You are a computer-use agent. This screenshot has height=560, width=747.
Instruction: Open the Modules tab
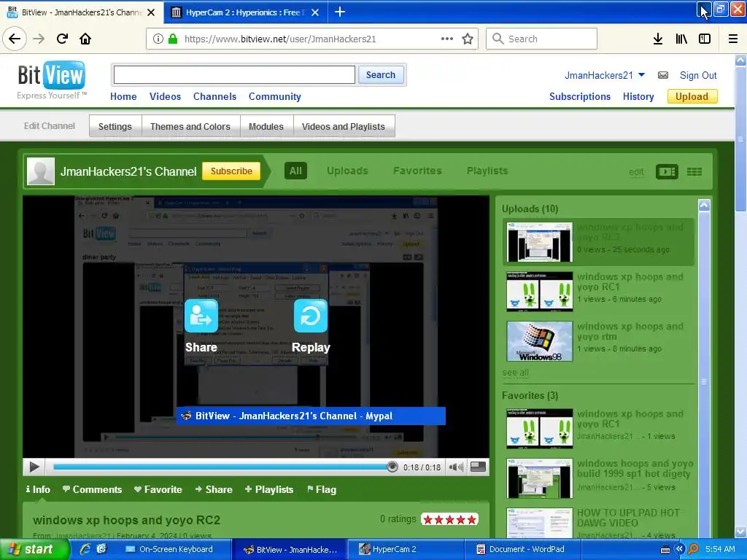pyautogui.click(x=266, y=126)
